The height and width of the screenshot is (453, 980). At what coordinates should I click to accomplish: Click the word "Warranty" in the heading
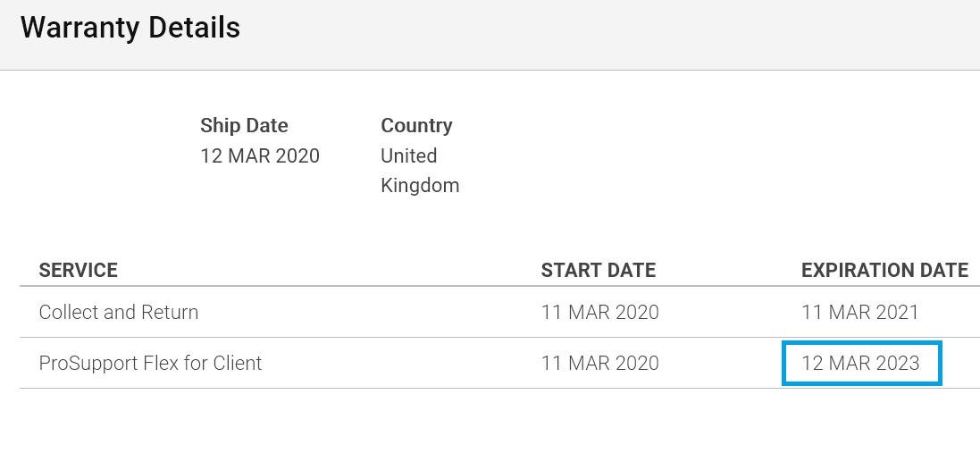click(x=80, y=29)
